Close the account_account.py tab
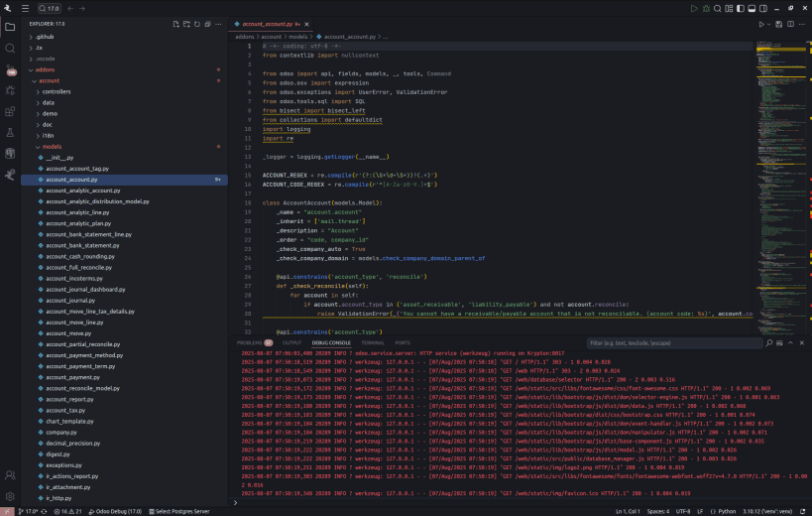 (306, 24)
